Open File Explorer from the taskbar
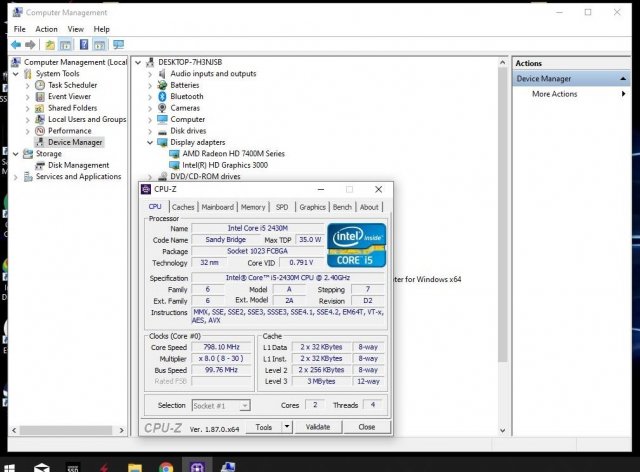Image resolution: width=640 pixels, height=472 pixels. coord(134,466)
